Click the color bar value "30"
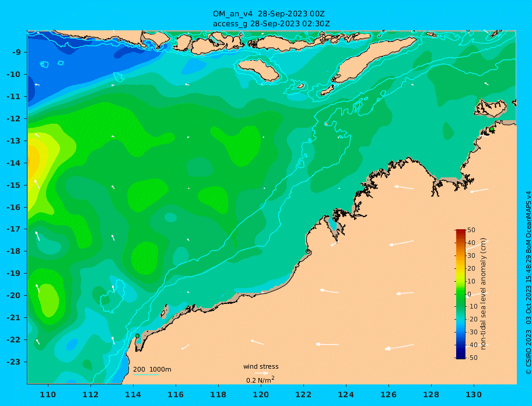Viewport: 532px width, 406px height. (471, 256)
